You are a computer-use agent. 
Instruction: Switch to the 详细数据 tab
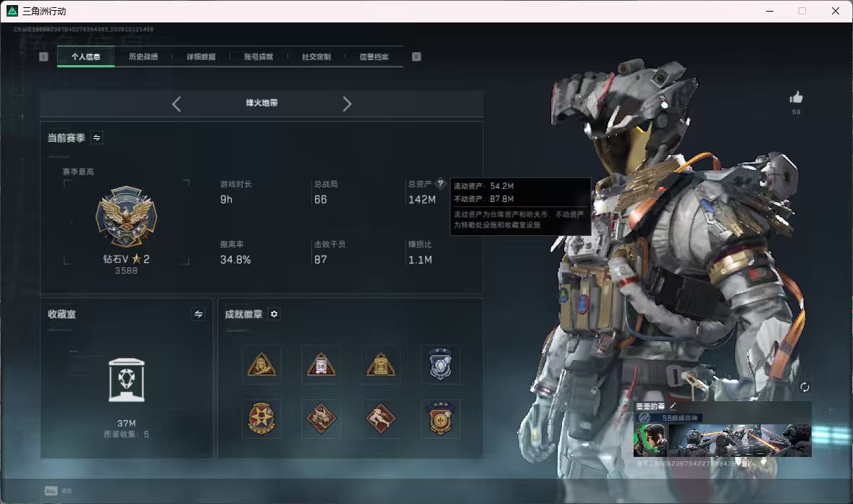click(x=201, y=56)
